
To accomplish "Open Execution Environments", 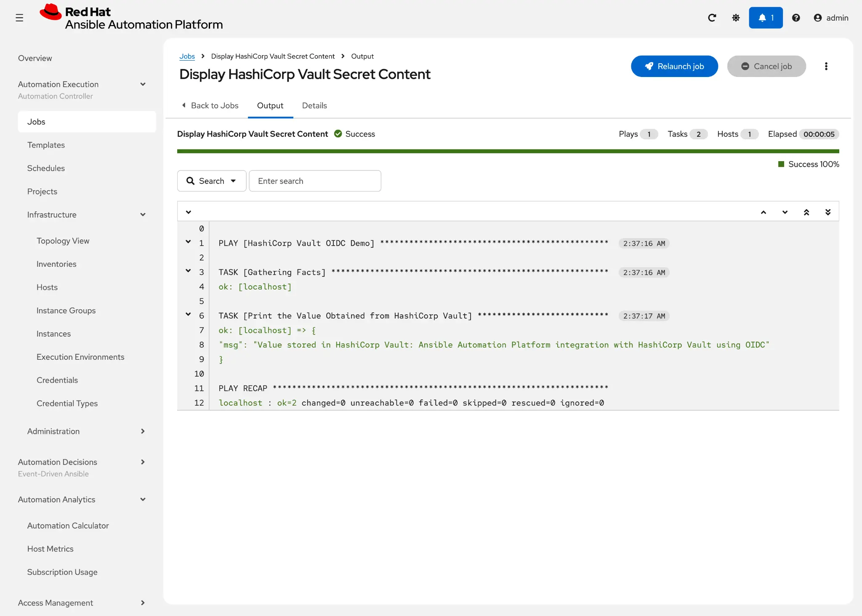I will click(80, 357).
